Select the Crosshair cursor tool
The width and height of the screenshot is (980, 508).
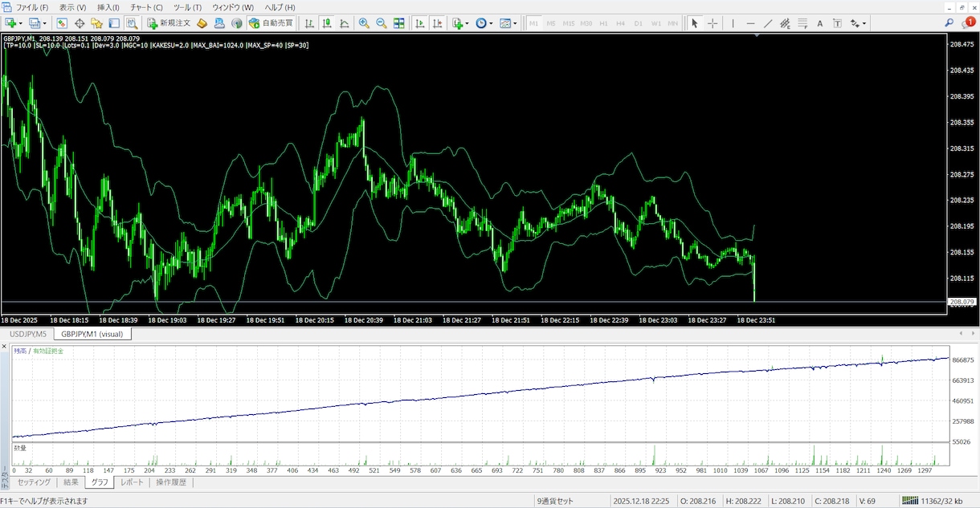pyautogui.click(x=713, y=23)
